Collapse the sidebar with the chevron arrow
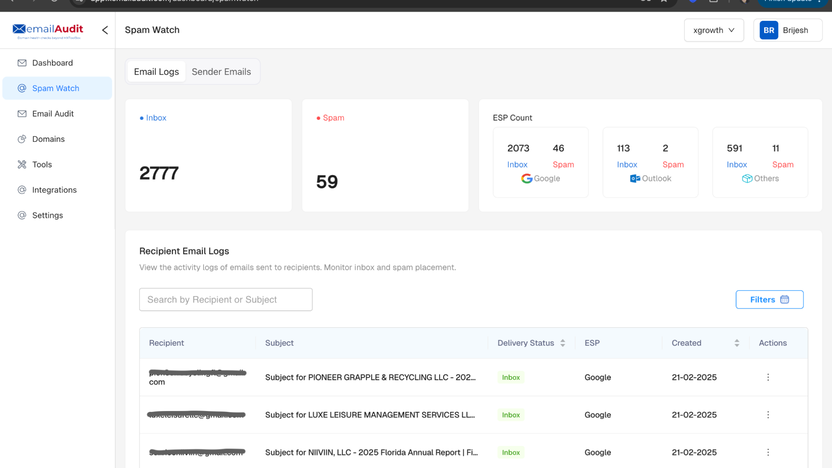 105,30
